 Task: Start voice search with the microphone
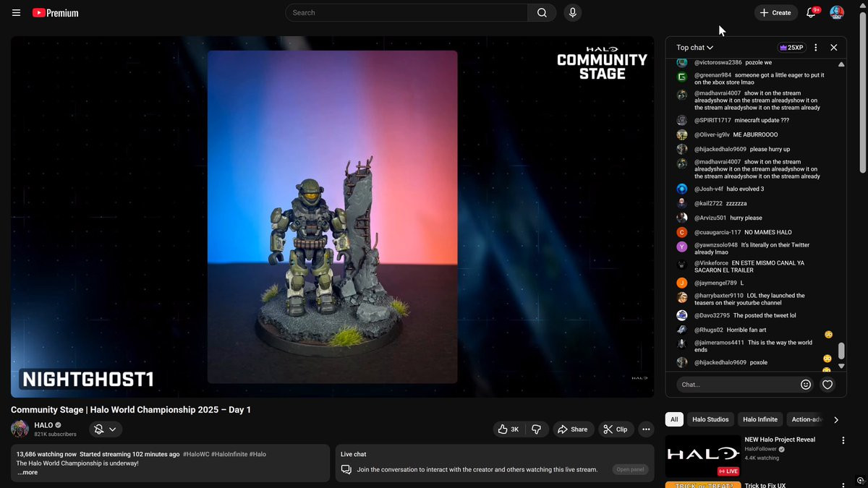click(572, 13)
